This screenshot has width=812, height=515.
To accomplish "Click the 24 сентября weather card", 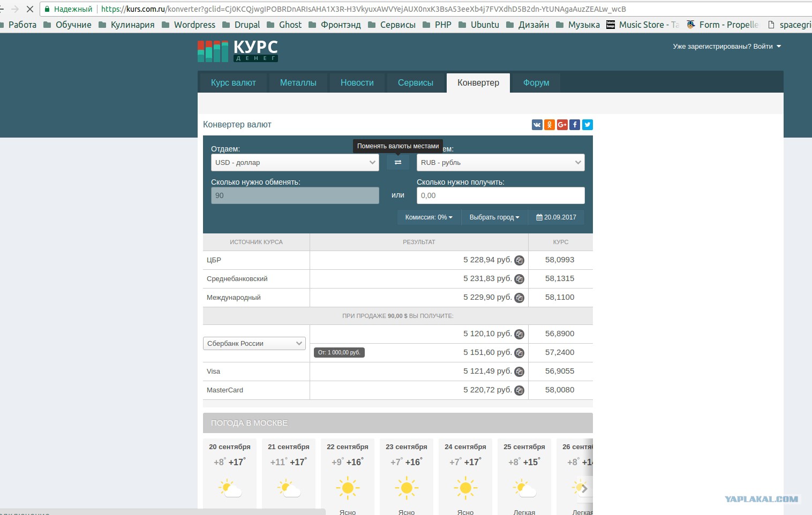I will click(x=465, y=476).
